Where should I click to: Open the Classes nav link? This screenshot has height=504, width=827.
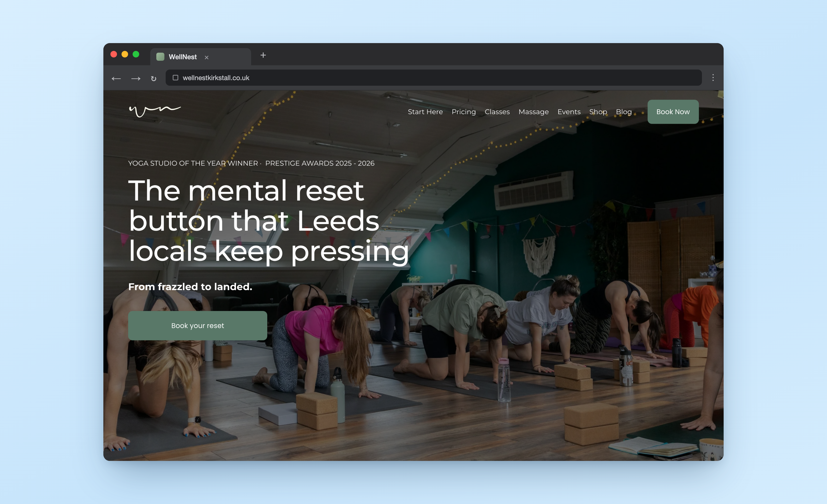(497, 112)
